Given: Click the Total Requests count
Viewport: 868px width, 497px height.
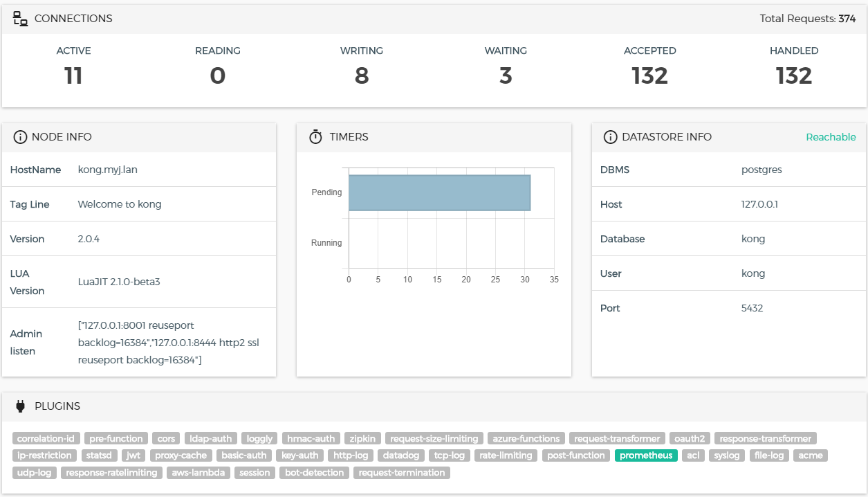Looking at the screenshot, I should pos(847,19).
